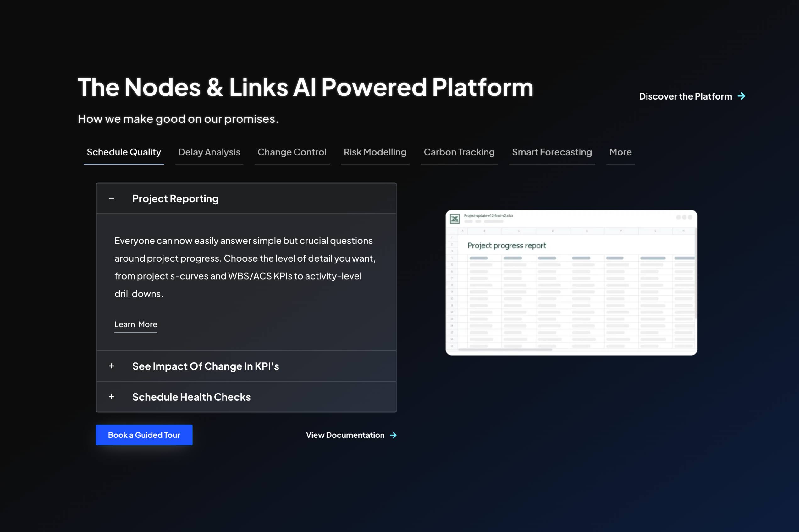This screenshot has height=532, width=799.
Task: Click the arrow next to Discover the Platform
Action: pos(741,96)
